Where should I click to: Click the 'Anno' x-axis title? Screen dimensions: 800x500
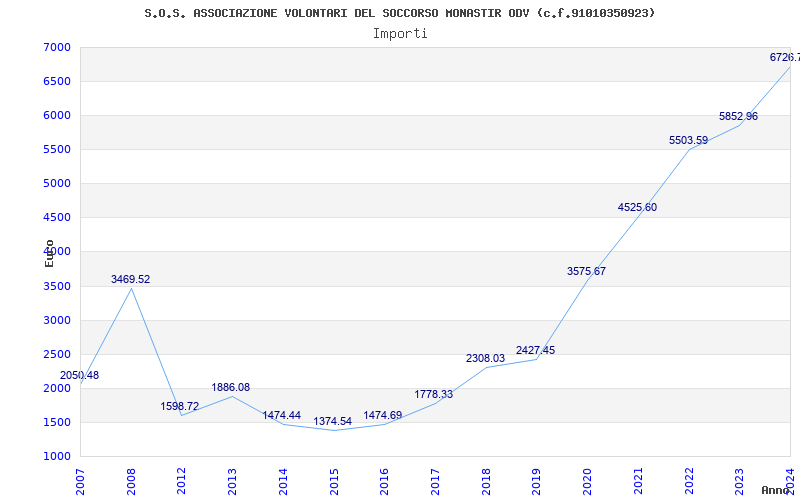(776, 490)
